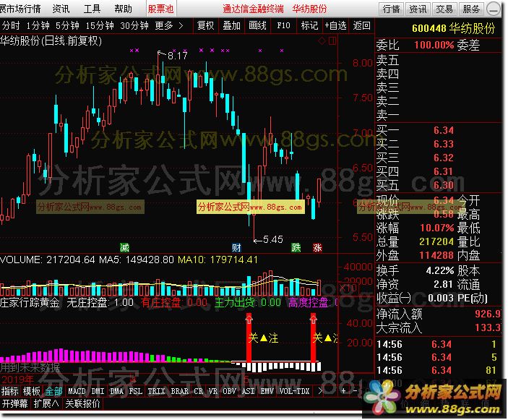508x420 pixels.
Task: Select the 1分钟 period
Action: 38,25
